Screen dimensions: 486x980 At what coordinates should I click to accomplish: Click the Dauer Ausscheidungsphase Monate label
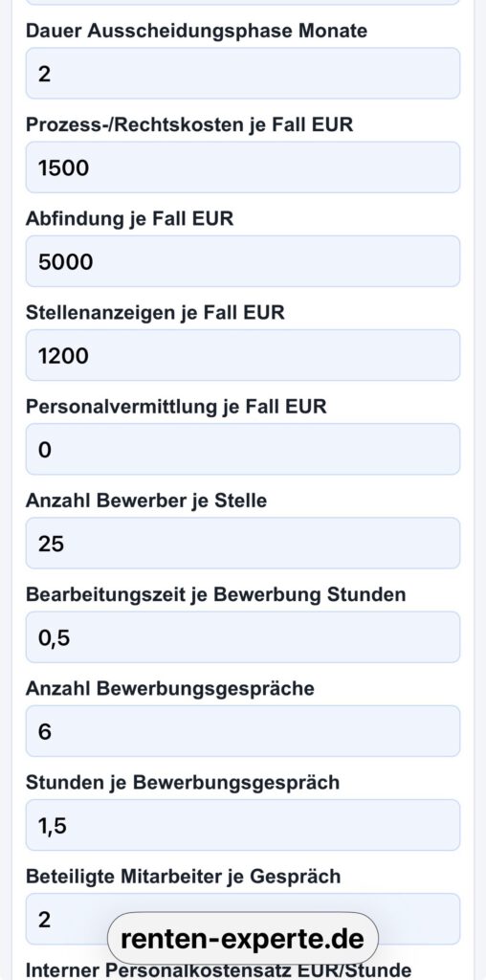pos(196,31)
